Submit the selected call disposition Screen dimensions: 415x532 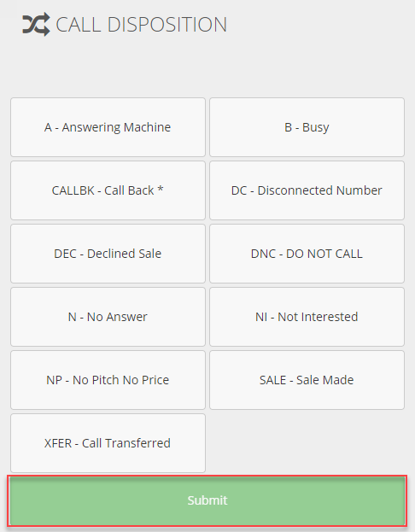207,500
